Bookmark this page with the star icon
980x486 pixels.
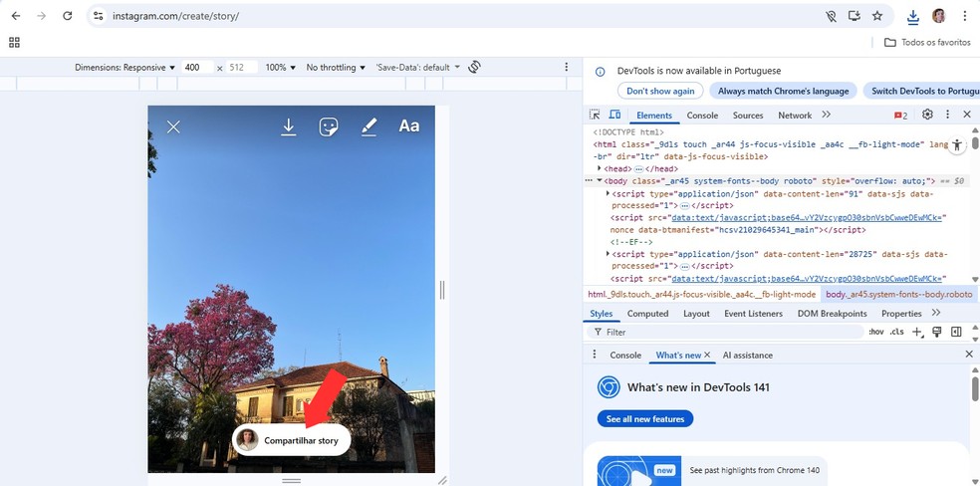click(877, 16)
